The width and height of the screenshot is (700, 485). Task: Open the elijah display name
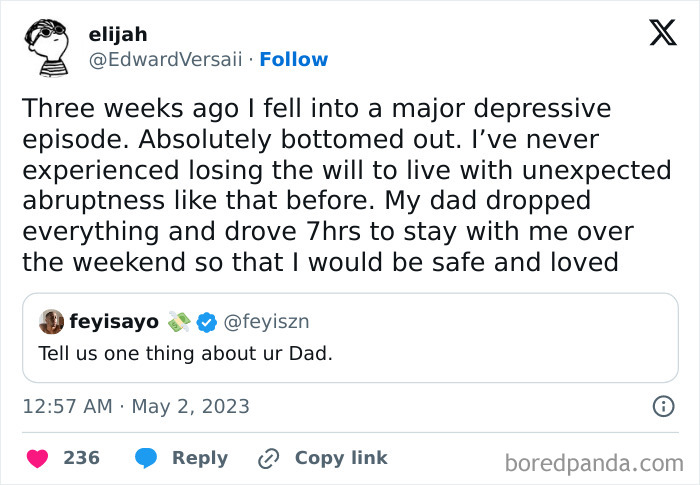118,34
